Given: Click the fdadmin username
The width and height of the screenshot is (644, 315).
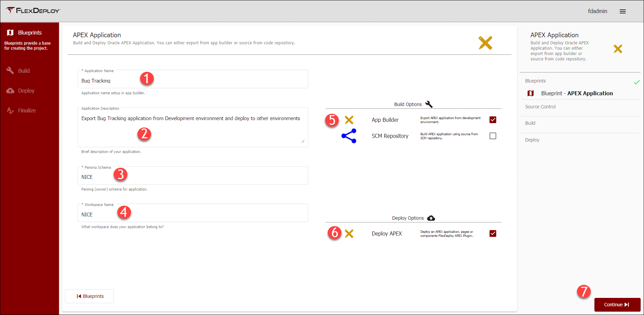Looking at the screenshot, I should pos(597,11).
